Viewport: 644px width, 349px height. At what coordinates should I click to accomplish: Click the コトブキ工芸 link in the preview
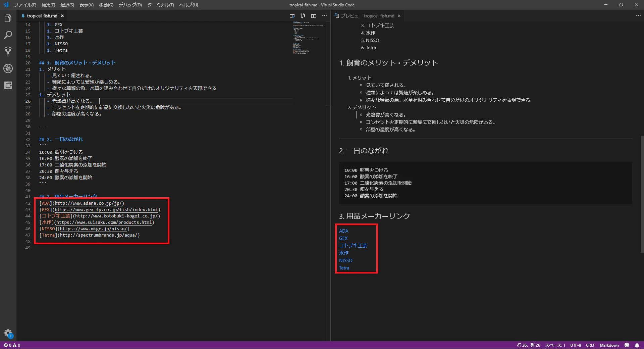353,246
